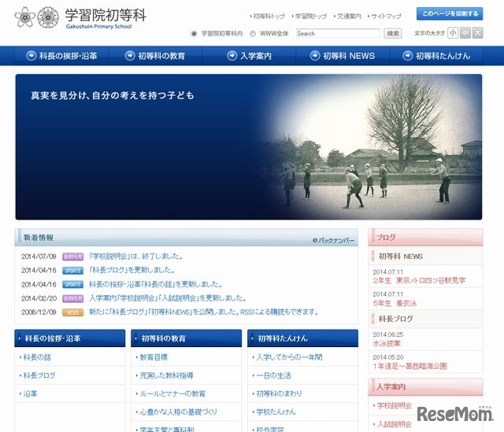Open 入学してからの一年間 link
The height and width of the screenshot is (432, 504).
[289, 357]
